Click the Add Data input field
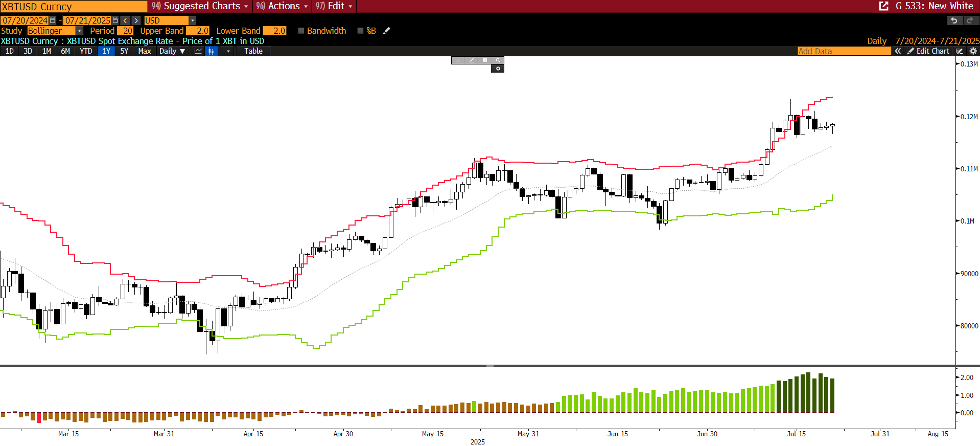The image size is (980, 446). coord(844,51)
